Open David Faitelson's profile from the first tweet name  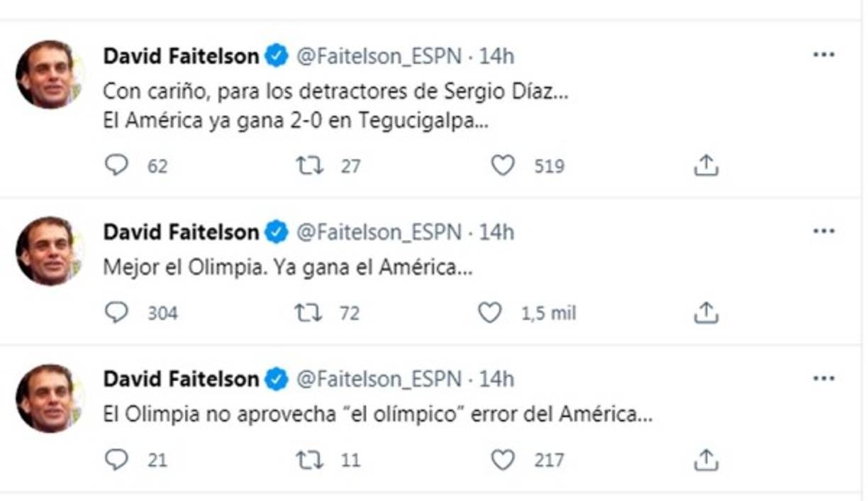click(182, 56)
